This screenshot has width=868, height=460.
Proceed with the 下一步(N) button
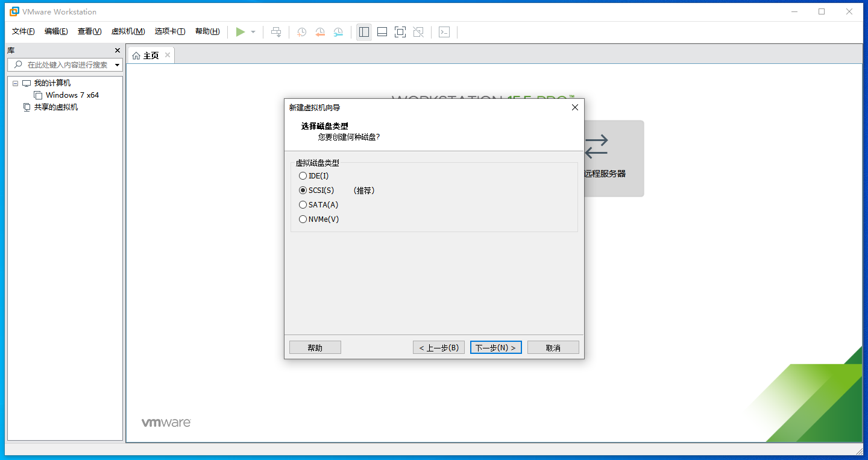point(496,347)
